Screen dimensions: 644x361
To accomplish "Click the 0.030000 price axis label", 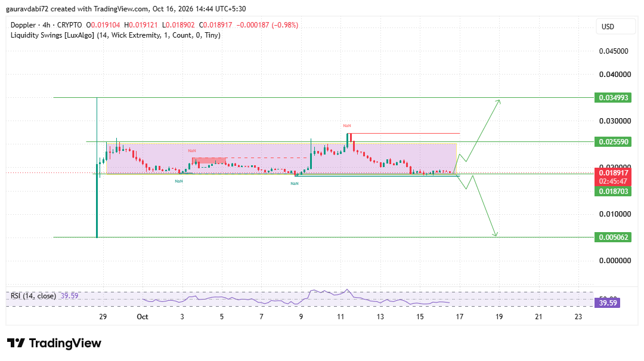I will tap(615, 121).
